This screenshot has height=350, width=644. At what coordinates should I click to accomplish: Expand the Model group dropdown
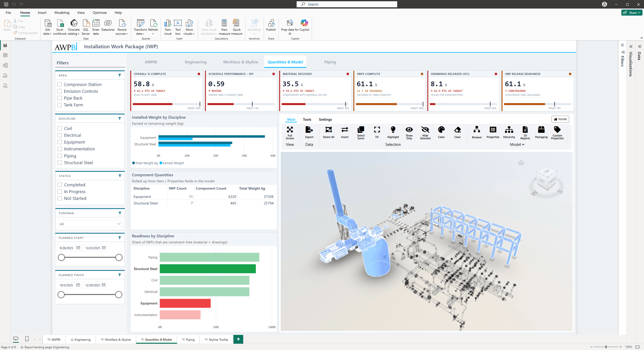pos(517,144)
